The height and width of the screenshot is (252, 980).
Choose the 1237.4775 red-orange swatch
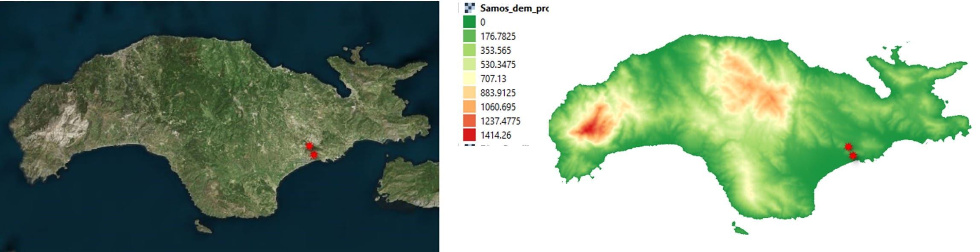[x=469, y=121]
